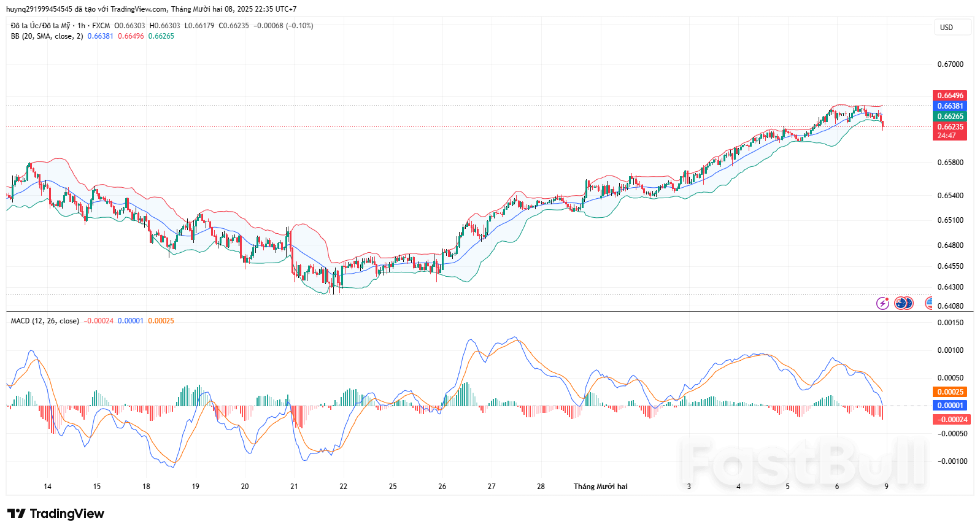Screen dimensions: 980x532
Task: Click the author attribution text at top
Action: (x=151, y=9)
